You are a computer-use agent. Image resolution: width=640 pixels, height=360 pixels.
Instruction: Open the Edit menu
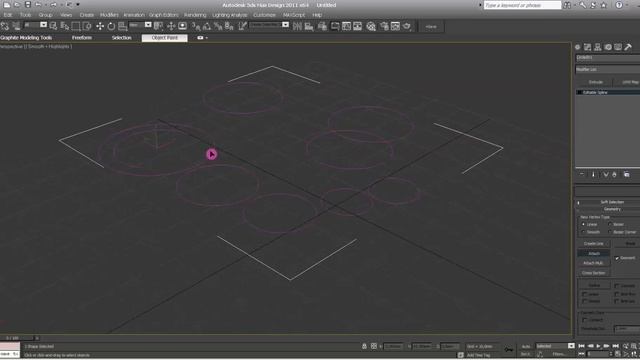[x=8, y=15]
